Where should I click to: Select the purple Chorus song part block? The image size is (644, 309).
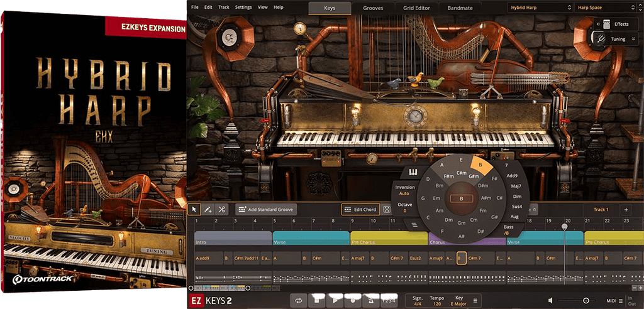[x=467, y=241]
